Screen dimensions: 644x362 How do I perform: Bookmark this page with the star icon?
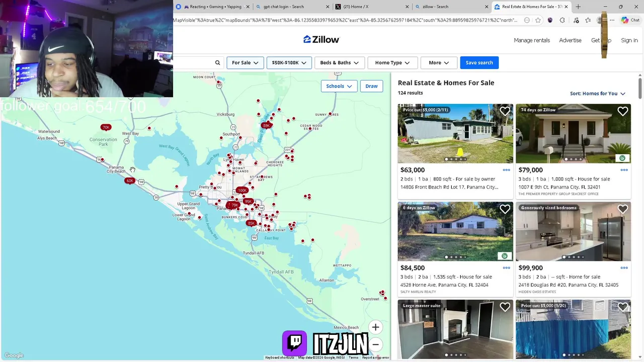click(x=538, y=20)
